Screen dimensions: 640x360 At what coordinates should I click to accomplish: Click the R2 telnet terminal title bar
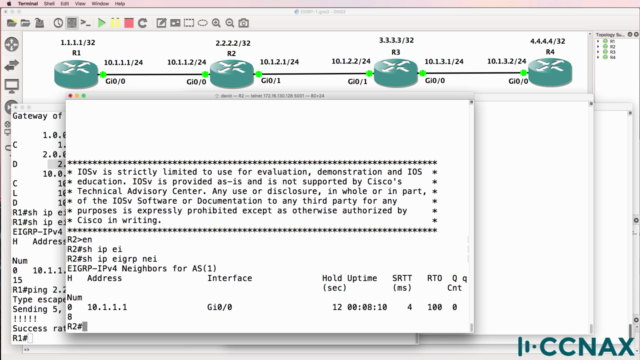tap(269, 96)
